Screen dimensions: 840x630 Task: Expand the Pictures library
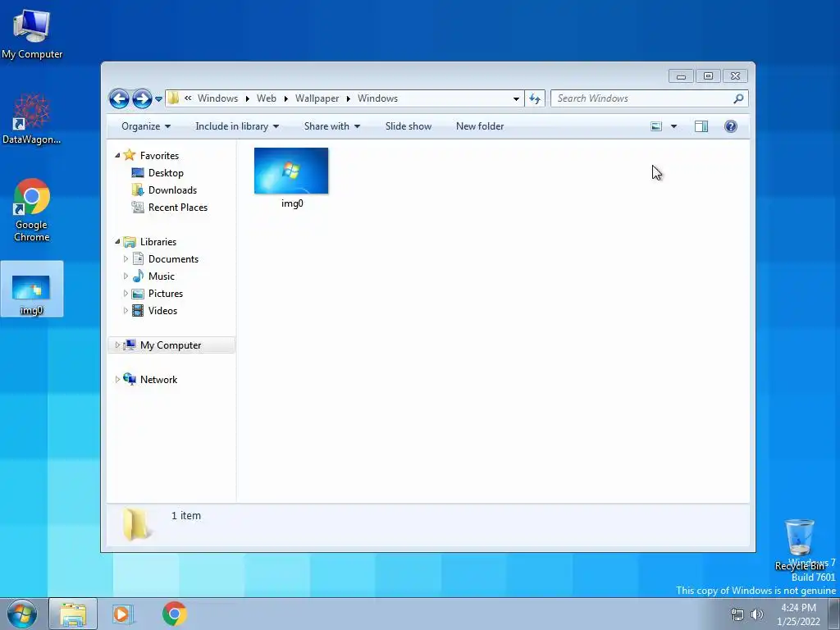126,294
